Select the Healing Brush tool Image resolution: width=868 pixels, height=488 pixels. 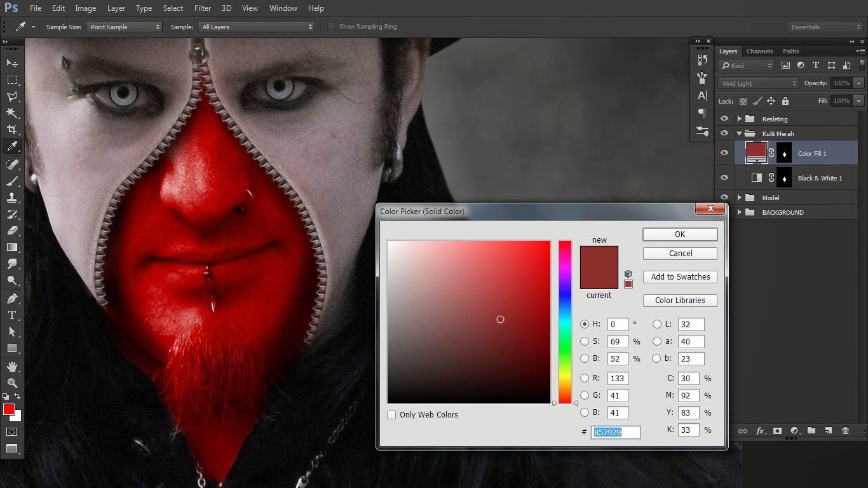click(x=12, y=165)
